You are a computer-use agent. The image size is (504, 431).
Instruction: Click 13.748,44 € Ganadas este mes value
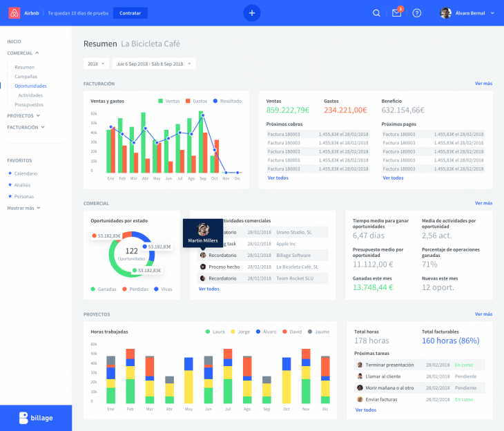pos(373,287)
